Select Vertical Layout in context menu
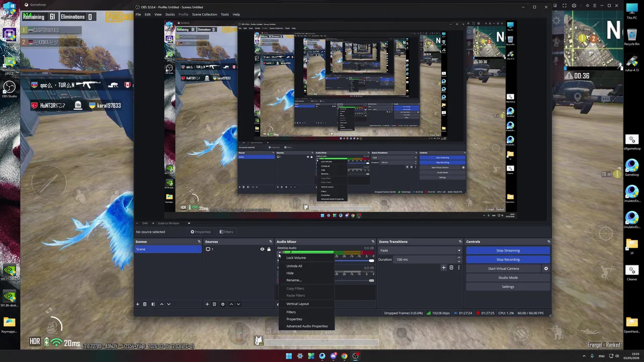This screenshot has height=362, width=644. click(306, 304)
